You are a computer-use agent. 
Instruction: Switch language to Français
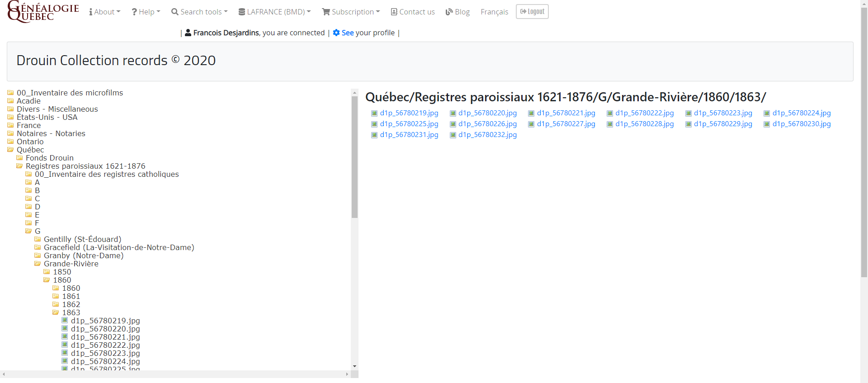pos(494,12)
